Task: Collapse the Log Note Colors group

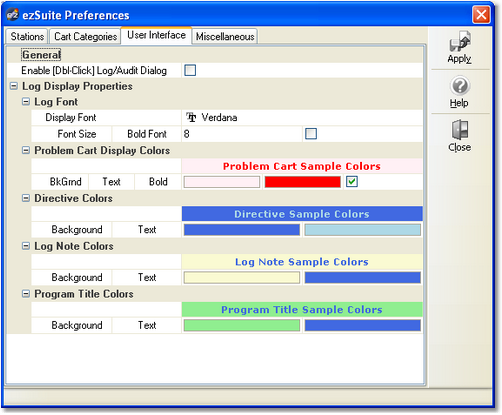Action: tap(26, 246)
